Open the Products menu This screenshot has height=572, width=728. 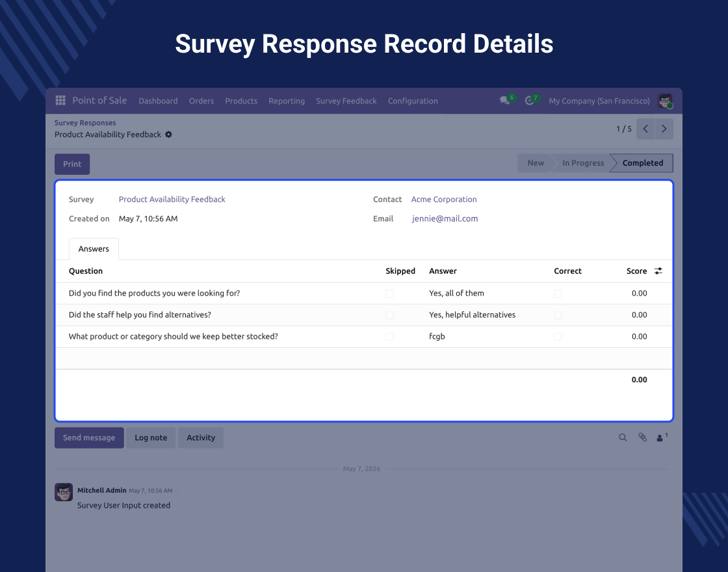(x=241, y=101)
